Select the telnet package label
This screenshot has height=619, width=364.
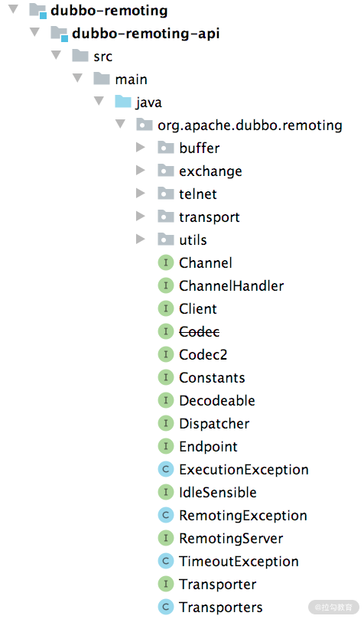pyautogui.click(x=198, y=194)
